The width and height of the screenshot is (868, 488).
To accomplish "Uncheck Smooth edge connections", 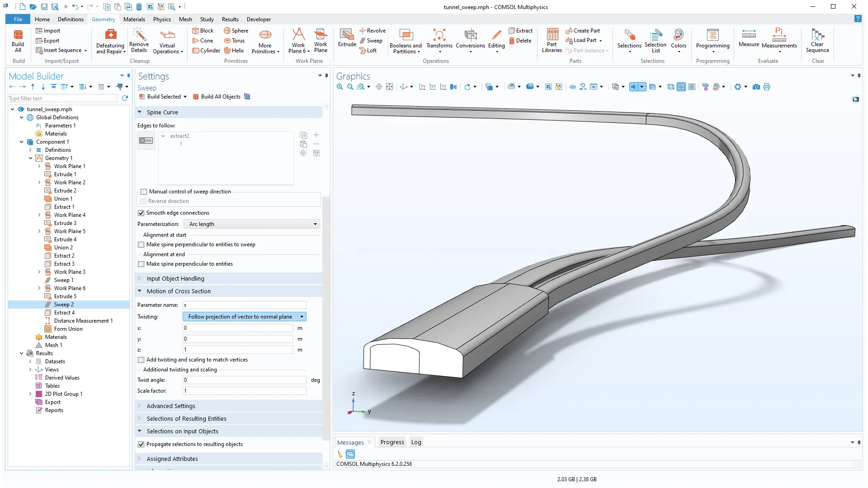I will [141, 213].
